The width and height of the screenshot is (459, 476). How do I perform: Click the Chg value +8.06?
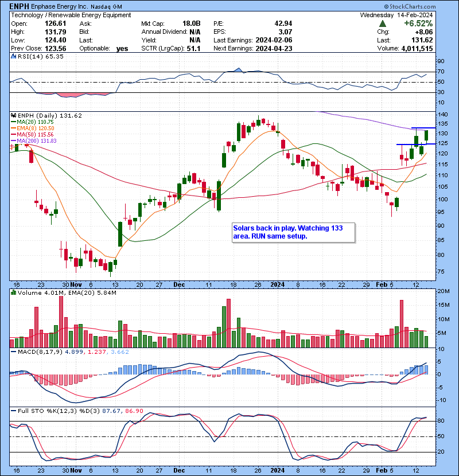[x=424, y=32]
